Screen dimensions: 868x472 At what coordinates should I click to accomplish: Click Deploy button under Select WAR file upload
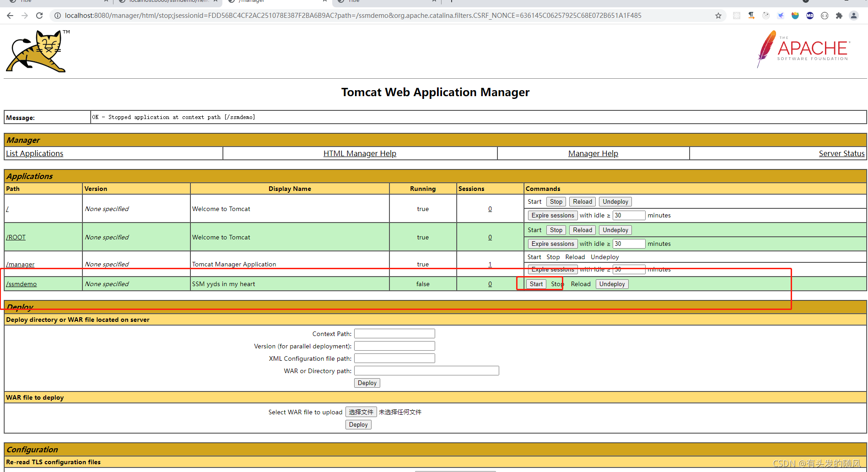click(x=358, y=424)
